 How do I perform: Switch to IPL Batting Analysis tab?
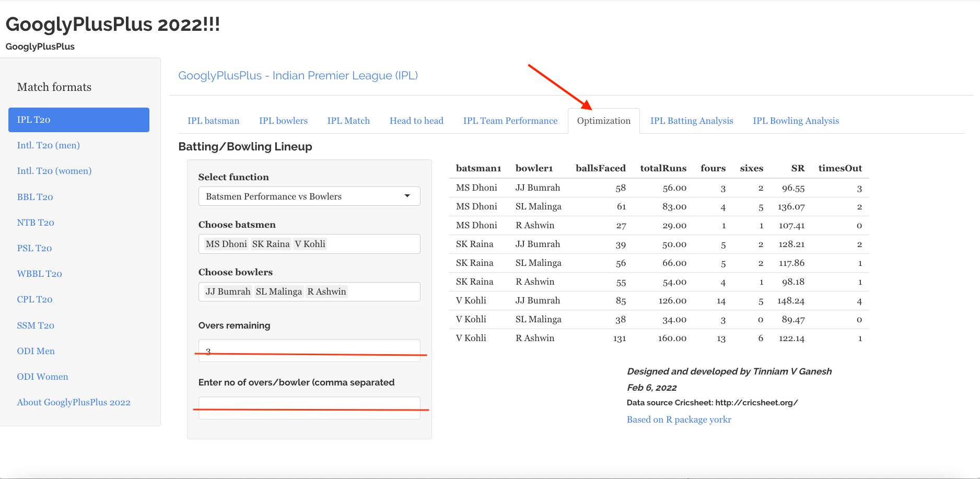tap(691, 121)
